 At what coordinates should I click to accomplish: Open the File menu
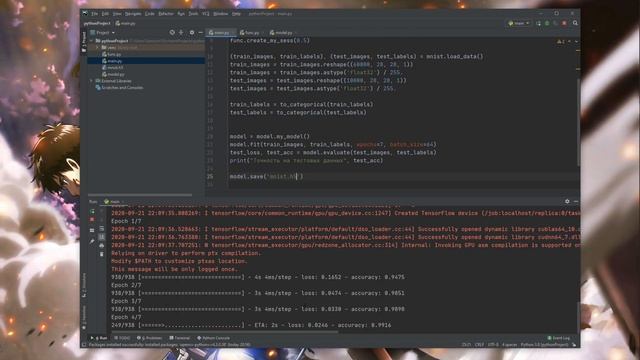(x=95, y=14)
